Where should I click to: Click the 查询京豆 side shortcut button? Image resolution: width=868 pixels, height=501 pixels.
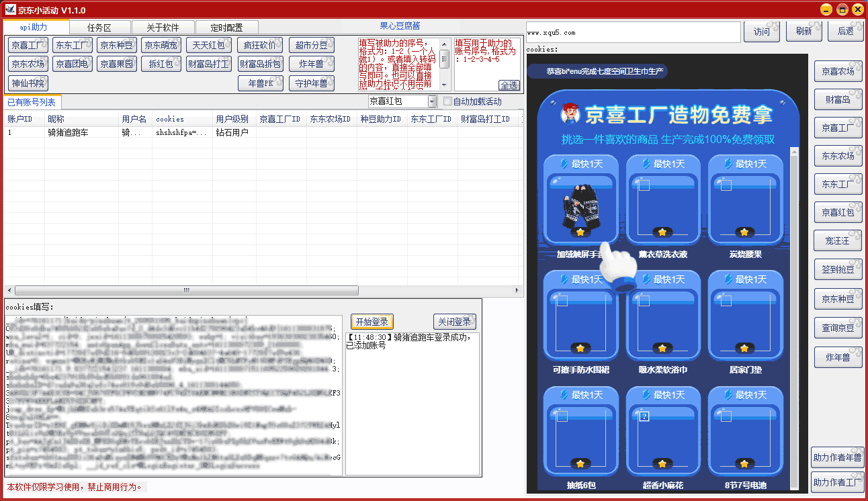838,328
